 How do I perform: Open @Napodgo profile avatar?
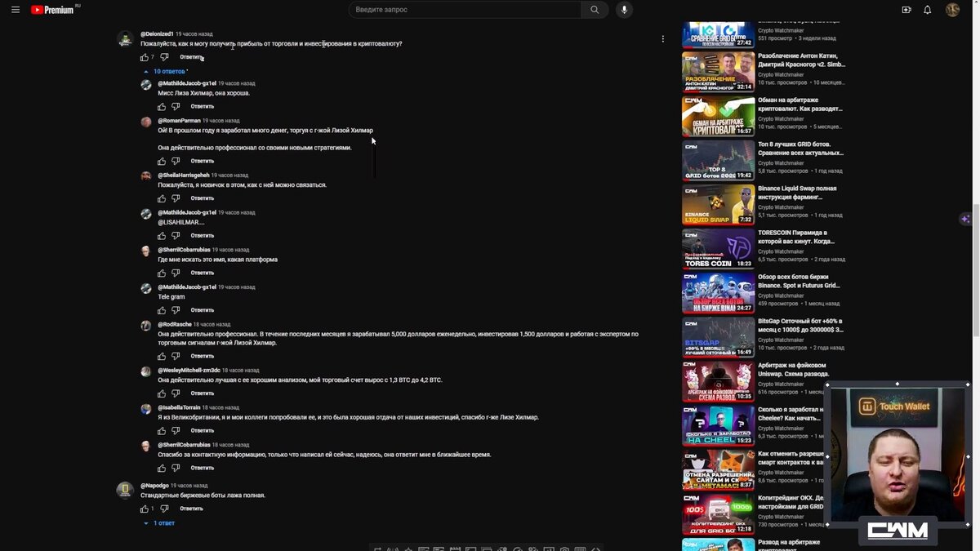[x=125, y=490]
